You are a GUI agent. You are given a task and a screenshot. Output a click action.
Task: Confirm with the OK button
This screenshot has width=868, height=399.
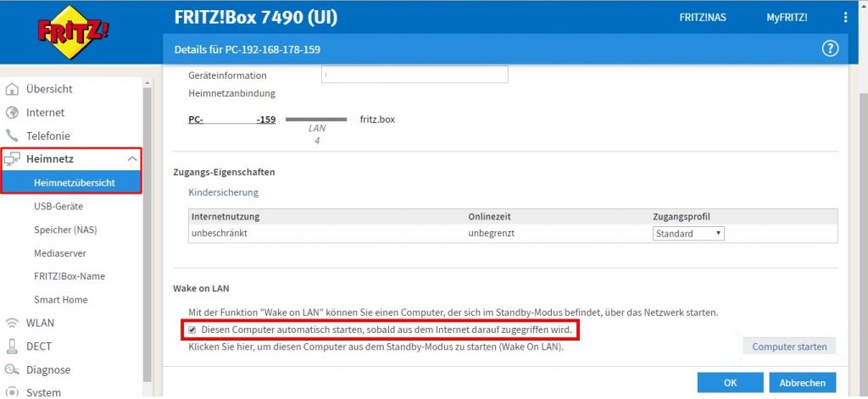click(730, 382)
